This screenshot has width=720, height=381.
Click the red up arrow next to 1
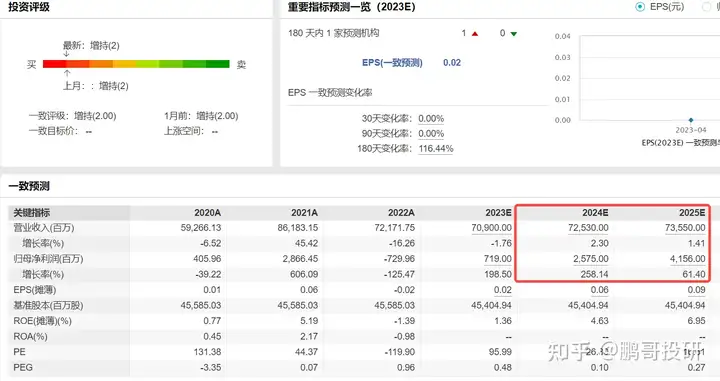(x=475, y=34)
